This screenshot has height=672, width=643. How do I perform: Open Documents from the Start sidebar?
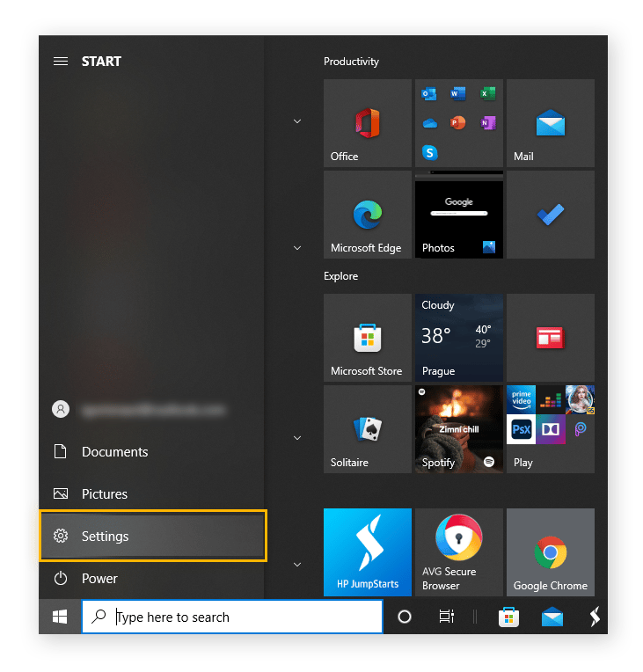coord(114,452)
